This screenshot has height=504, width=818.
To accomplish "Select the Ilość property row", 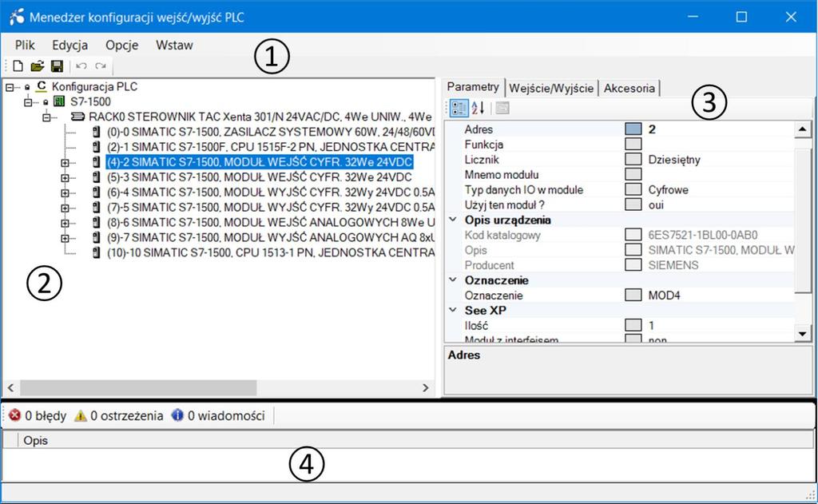I will pos(620,325).
